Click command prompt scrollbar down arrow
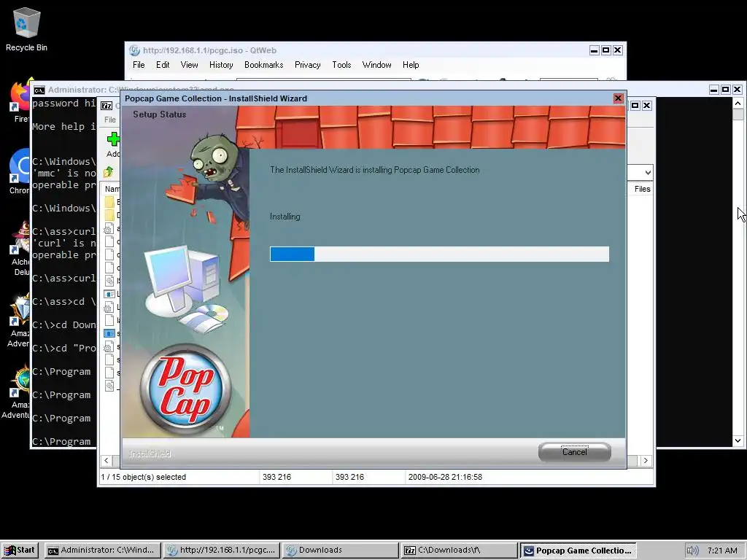 click(x=738, y=440)
